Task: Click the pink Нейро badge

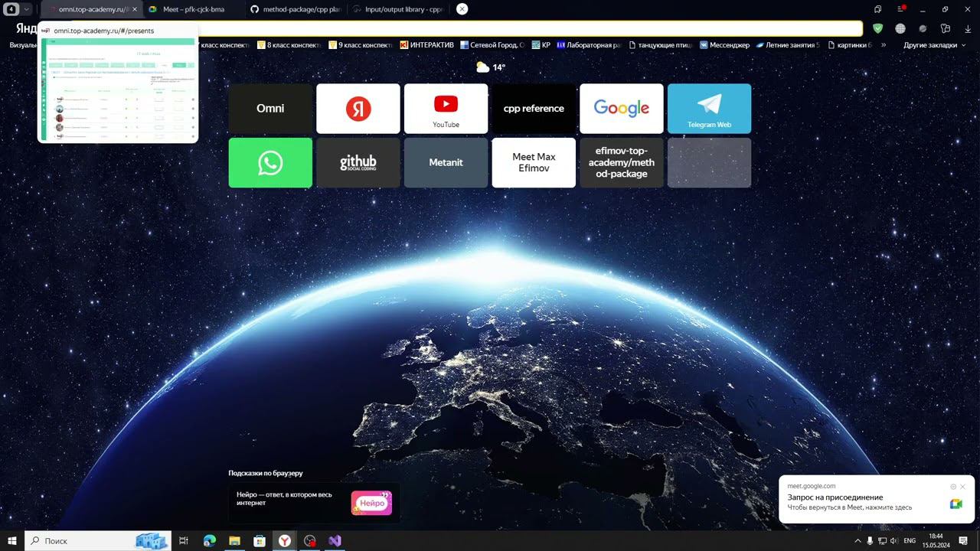Action: (x=371, y=503)
